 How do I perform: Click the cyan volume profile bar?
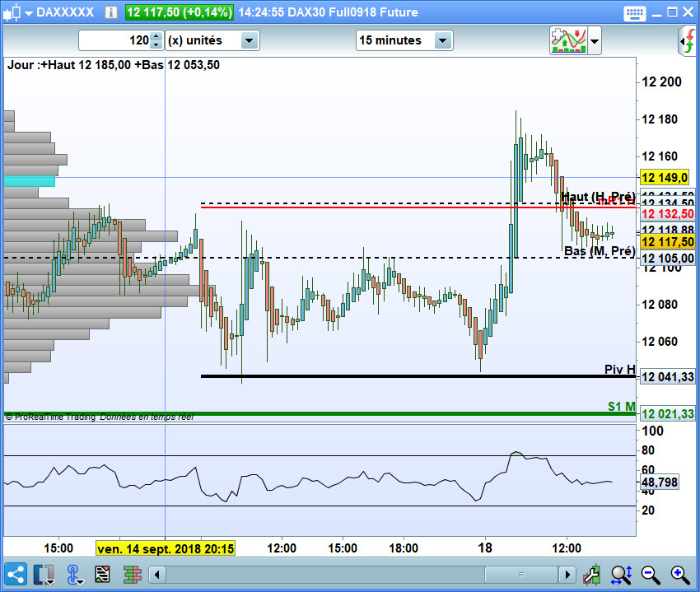(x=30, y=181)
